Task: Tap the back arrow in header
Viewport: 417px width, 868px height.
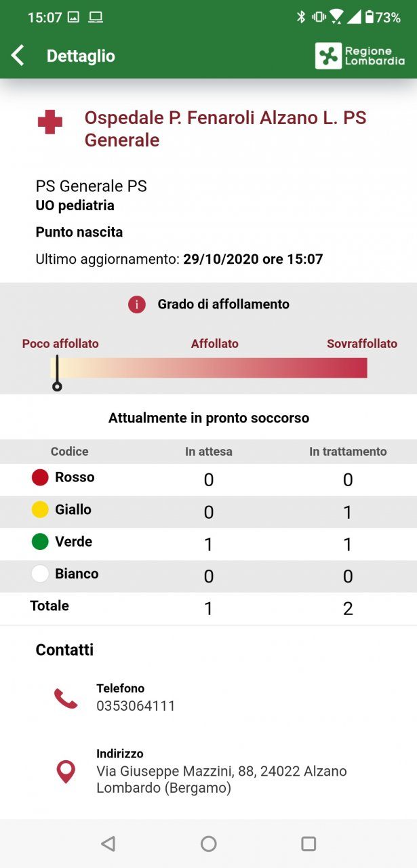Action: coord(18,56)
